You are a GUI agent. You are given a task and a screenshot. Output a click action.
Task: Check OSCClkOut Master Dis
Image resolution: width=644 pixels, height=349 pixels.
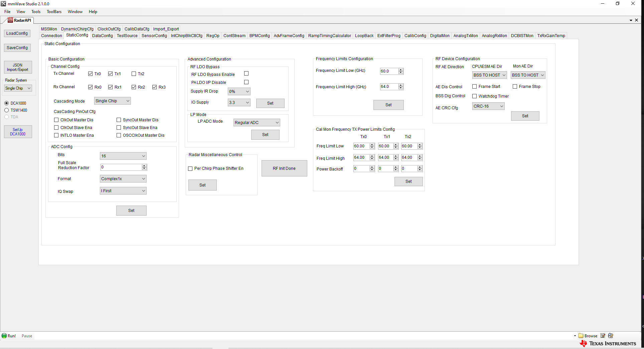(119, 135)
